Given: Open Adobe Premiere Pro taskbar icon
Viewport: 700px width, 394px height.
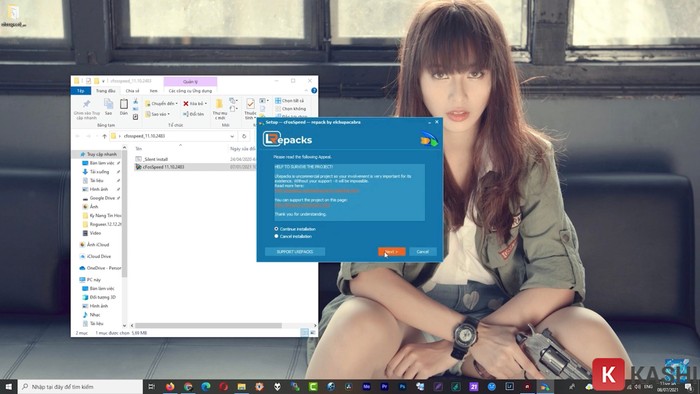Looking at the screenshot, I should [384, 387].
